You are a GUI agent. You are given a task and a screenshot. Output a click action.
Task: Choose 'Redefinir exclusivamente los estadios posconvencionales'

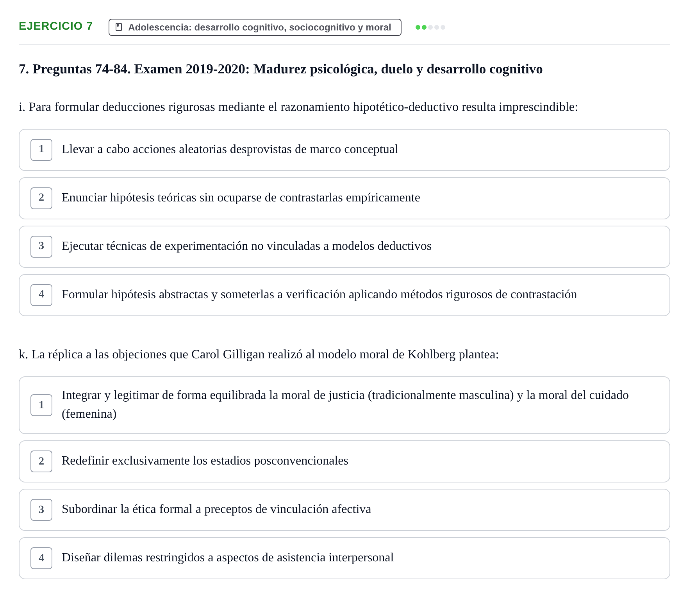(x=344, y=461)
